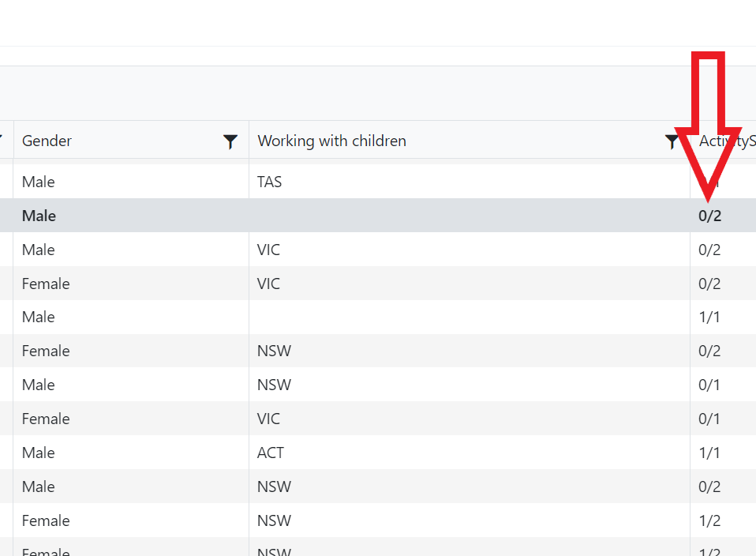Viewport: 756px width, 556px height.
Task: Select the VIC cell in the Male row
Action: click(268, 250)
